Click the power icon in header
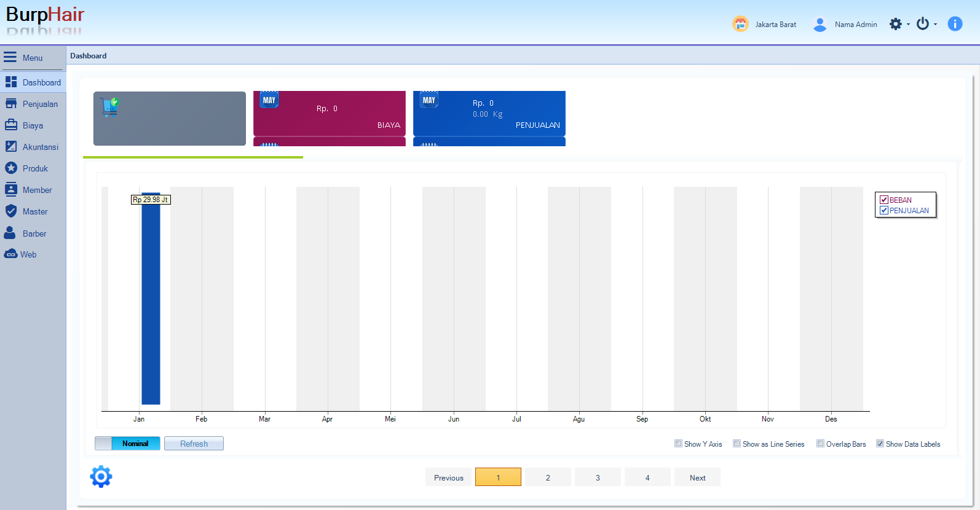Viewport: 980px width, 510px height. pyautogui.click(x=922, y=24)
